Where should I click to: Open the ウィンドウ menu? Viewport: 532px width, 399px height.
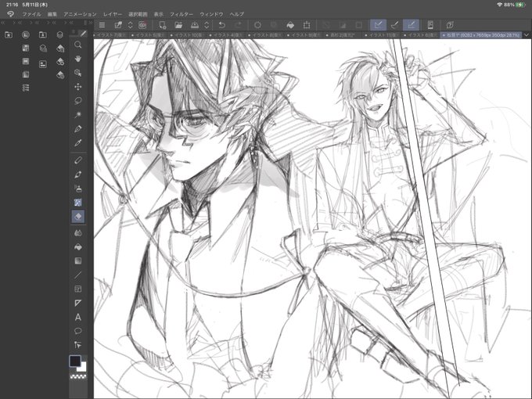pos(211,14)
